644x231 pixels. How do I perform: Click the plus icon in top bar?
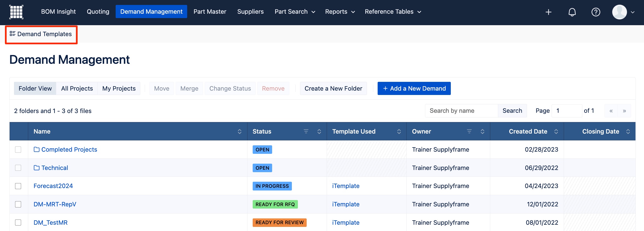tap(548, 12)
